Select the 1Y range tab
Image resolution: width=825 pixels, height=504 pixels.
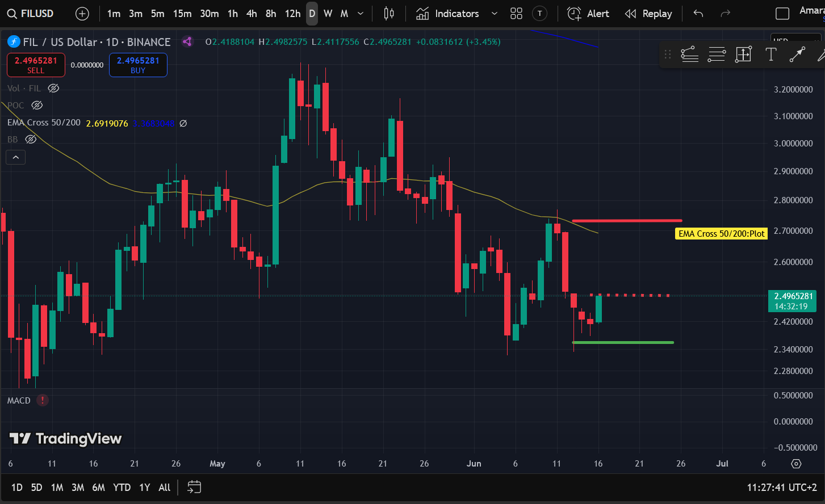click(x=144, y=488)
